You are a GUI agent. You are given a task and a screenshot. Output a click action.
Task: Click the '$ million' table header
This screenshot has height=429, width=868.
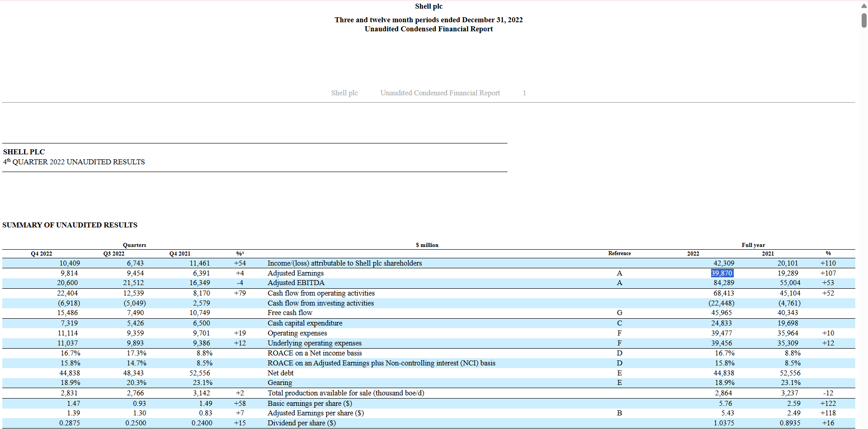(x=427, y=245)
